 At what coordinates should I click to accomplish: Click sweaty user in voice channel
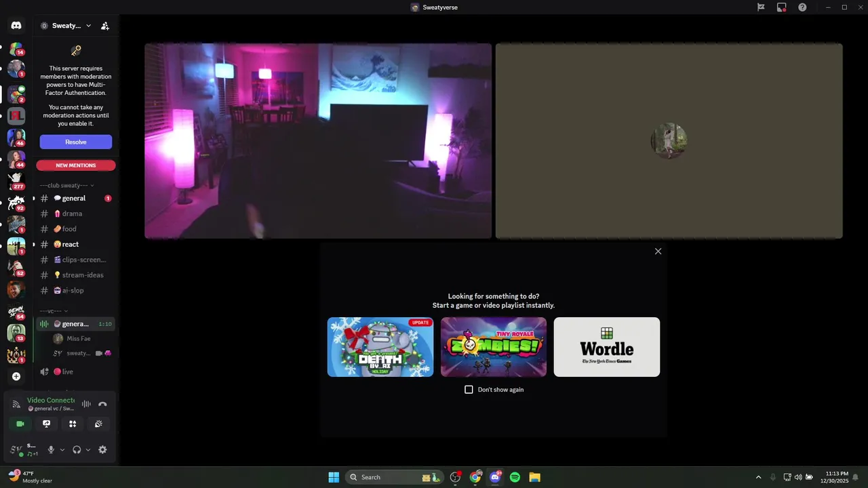click(x=78, y=353)
